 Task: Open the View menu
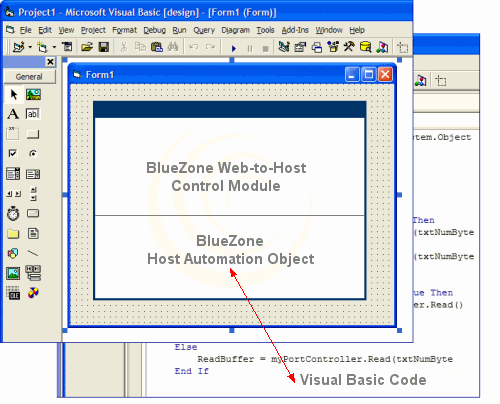[x=66, y=30]
